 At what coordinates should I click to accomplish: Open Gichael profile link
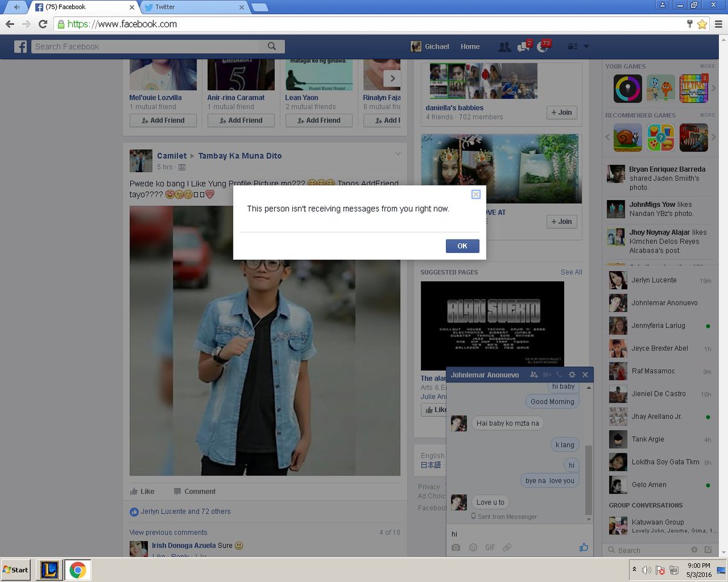tap(430, 47)
